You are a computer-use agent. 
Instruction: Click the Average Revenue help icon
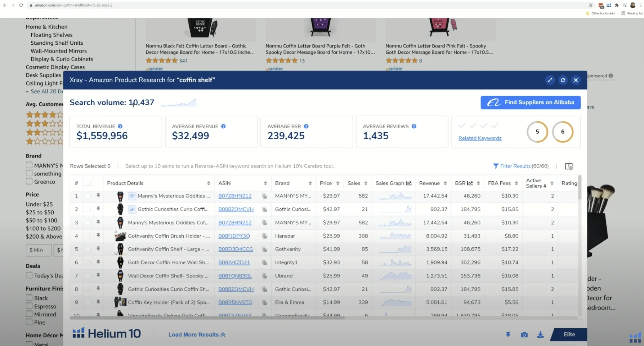[223, 126]
